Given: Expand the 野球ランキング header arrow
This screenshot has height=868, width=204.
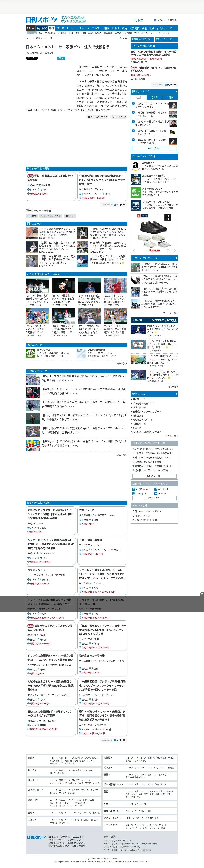Looking at the screenshot, I should click(176, 92).
